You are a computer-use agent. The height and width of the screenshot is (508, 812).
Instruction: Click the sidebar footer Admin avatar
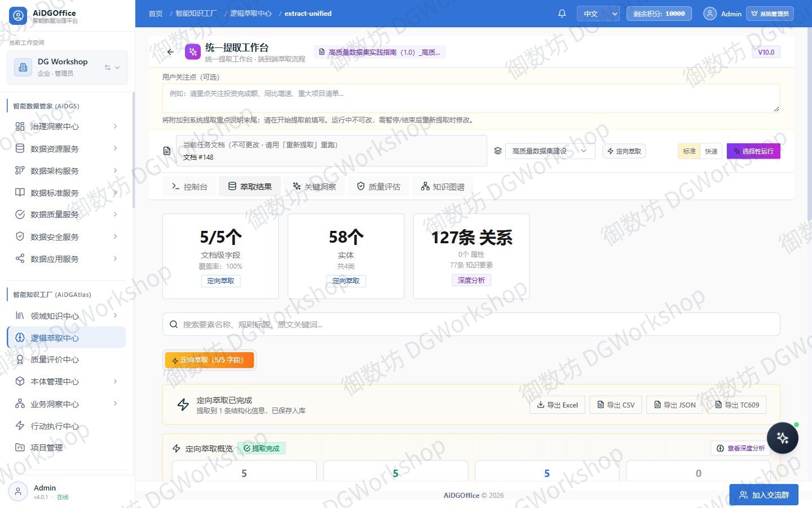[x=18, y=492]
